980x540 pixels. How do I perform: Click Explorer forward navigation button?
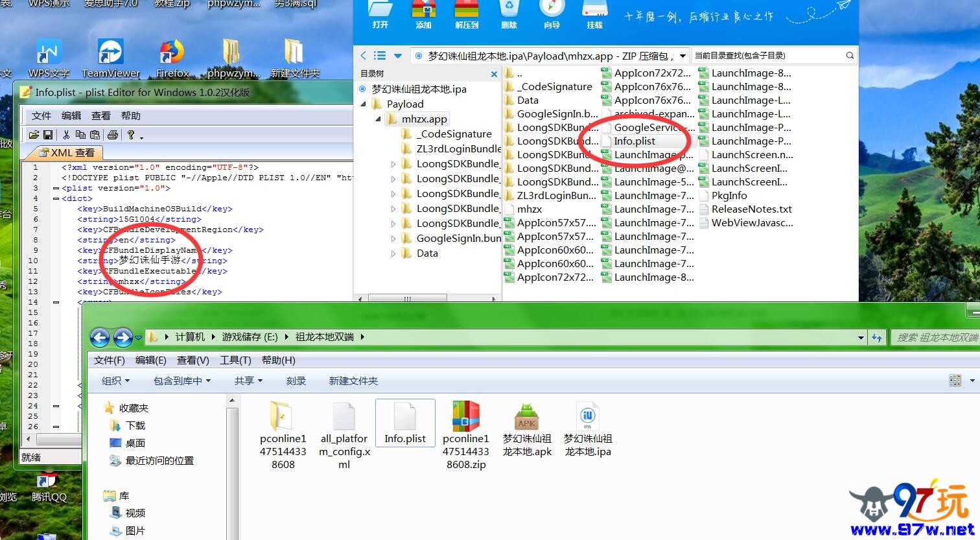click(x=122, y=337)
